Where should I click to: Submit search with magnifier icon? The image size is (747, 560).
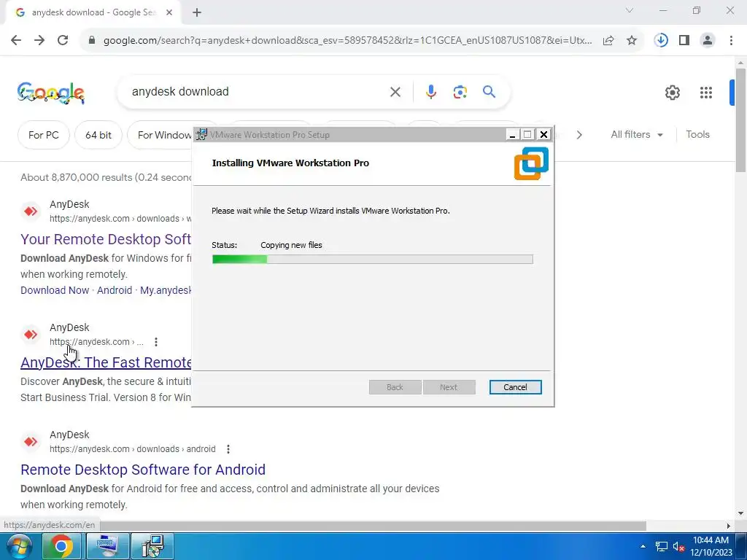(x=489, y=92)
